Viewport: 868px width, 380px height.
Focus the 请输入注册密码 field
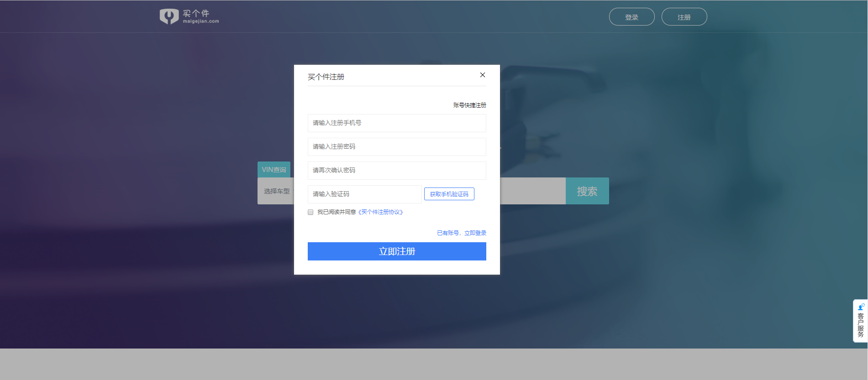coord(396,147)
